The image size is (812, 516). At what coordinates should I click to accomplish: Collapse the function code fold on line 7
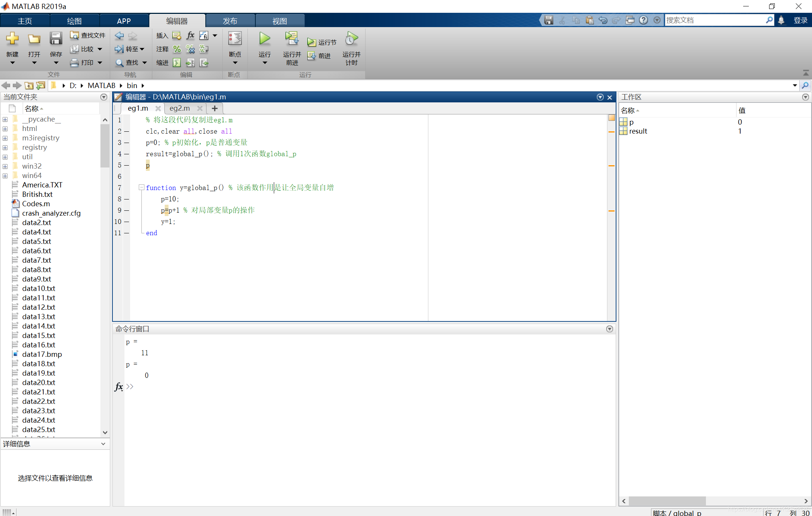tap(141, 187)
